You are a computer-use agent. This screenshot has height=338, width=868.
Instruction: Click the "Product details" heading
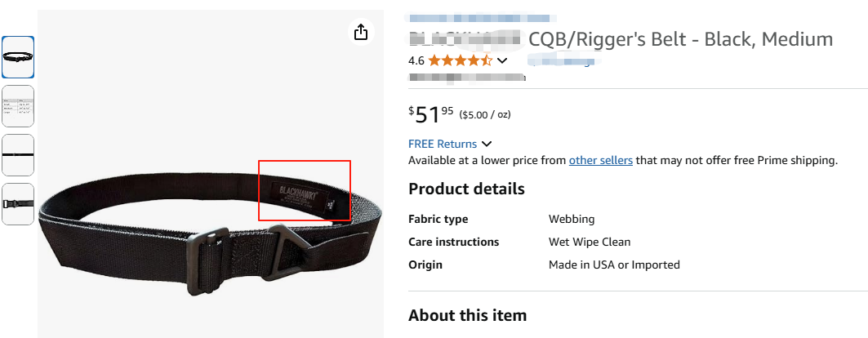(466, 189)
